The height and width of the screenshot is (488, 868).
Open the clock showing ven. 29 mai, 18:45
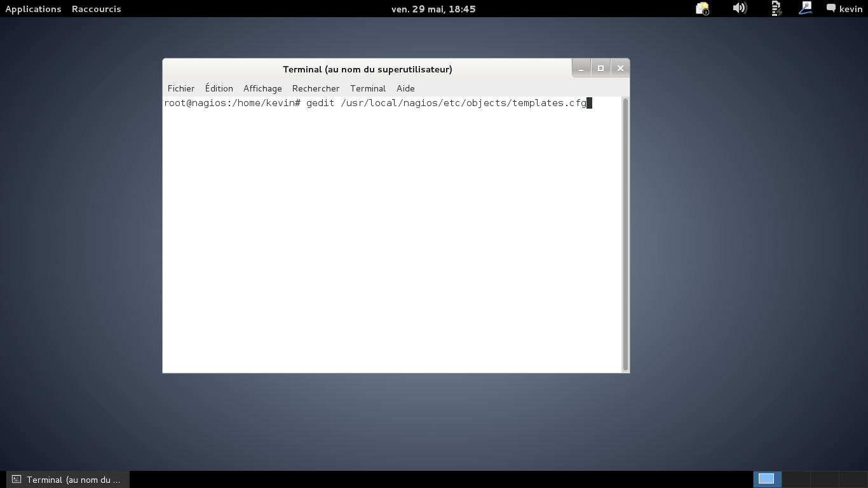click(x=433, y=9)
